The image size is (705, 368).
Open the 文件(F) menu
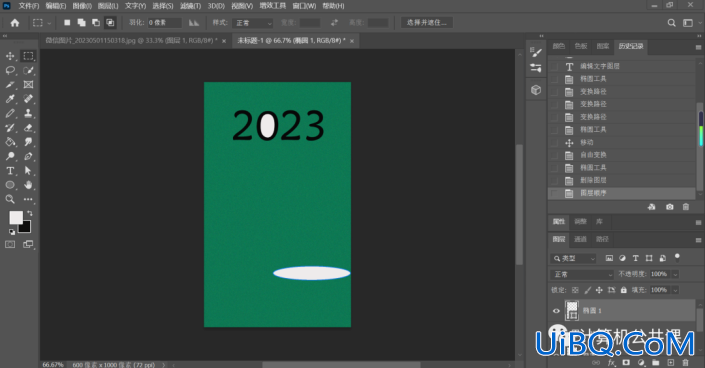point(29,6)
